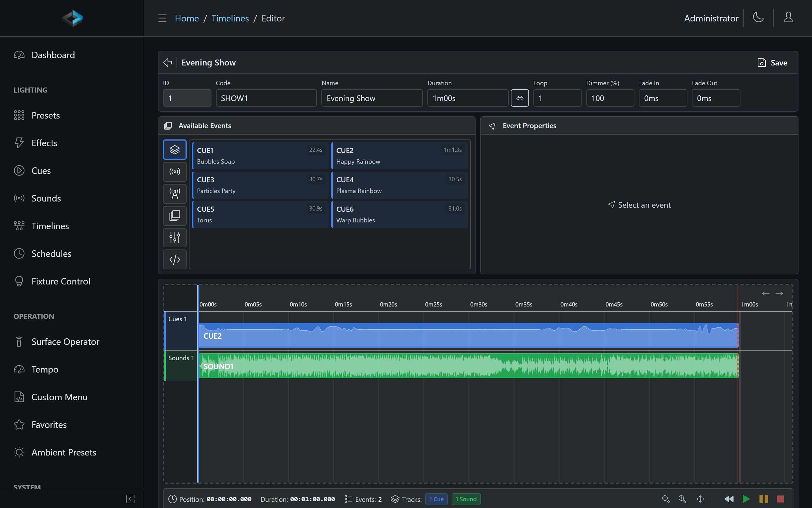The image size is (812, 508).
Task: Choose the CUE2 Happy Rainbow event
Action: 400,156
